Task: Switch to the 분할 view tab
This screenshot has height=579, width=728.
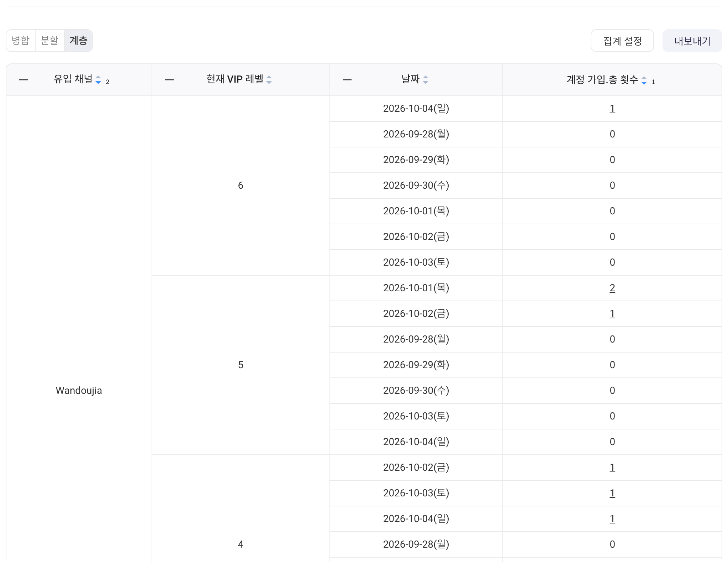Action: pyautogui.click(x=49, y=41)
